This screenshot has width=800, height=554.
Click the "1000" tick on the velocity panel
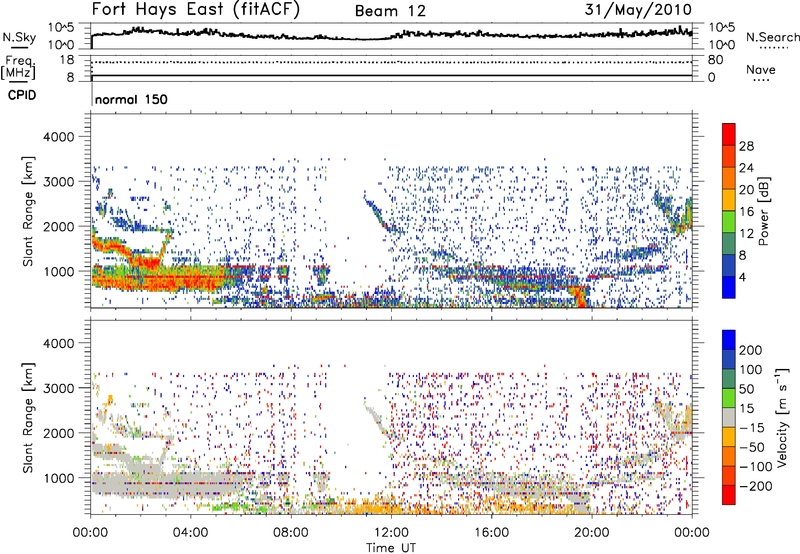(59, 478)
